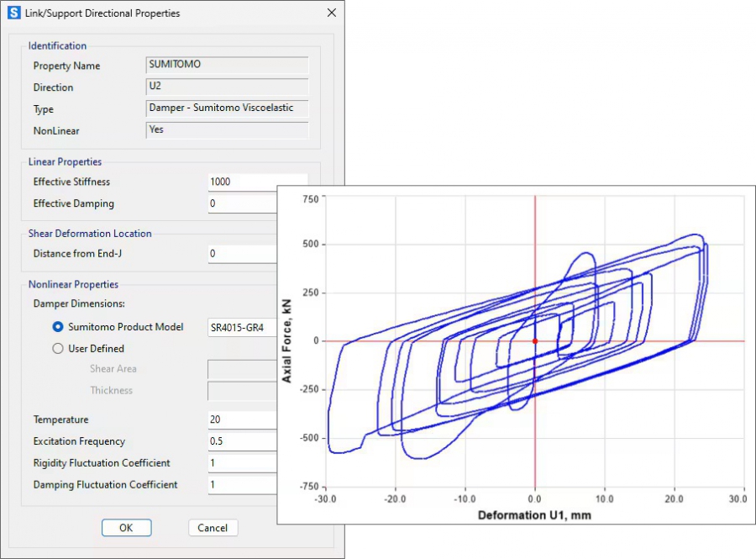Click the Property Name field showing SUMITOMO
Image resolution: width=756 pixels, height=559 pixels.
point(227,65)
